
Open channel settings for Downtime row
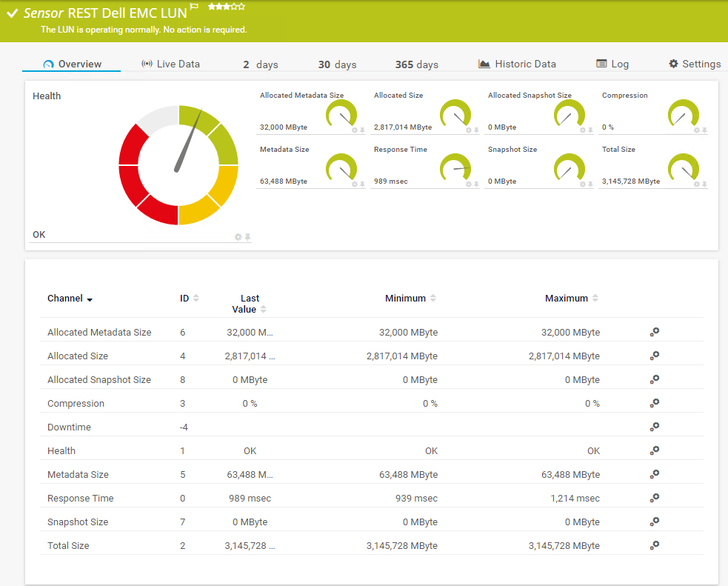(x=654, y=427)
